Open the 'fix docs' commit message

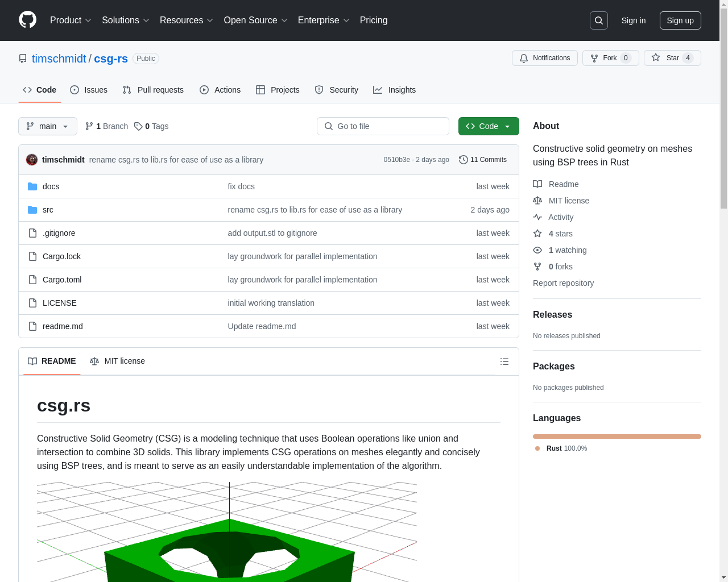pyautogui.click(x=241, y=186)
